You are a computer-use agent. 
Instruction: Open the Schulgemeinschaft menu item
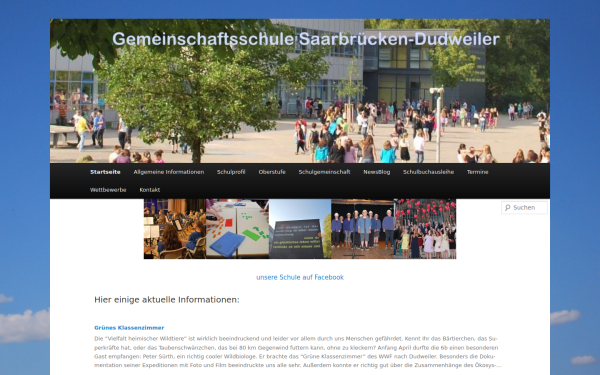point(324,172)
